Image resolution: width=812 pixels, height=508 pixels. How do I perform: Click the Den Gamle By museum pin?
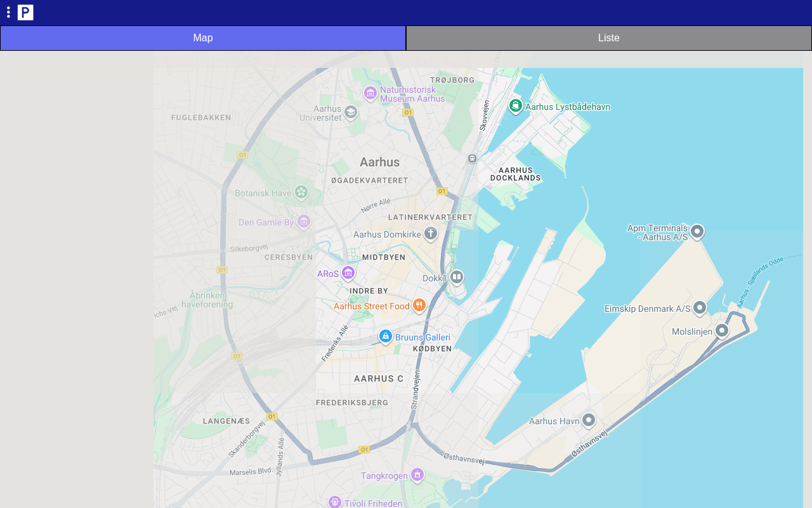click(304, 221)
